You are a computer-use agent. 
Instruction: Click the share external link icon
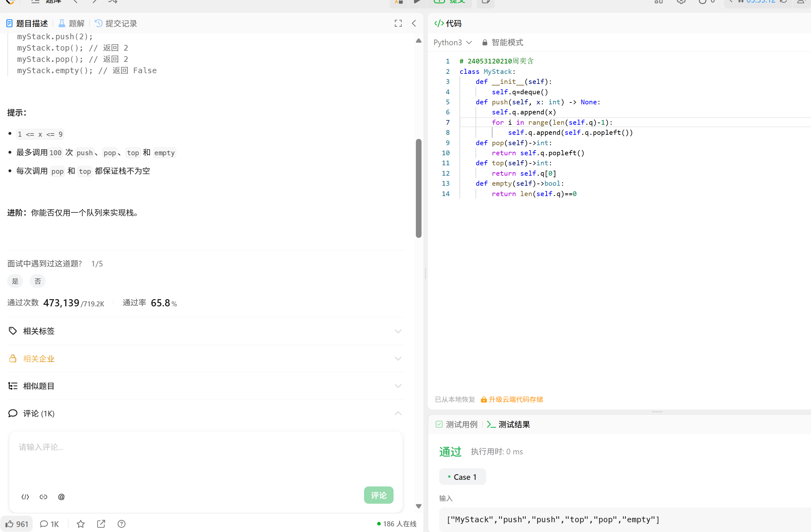[101, 524]
